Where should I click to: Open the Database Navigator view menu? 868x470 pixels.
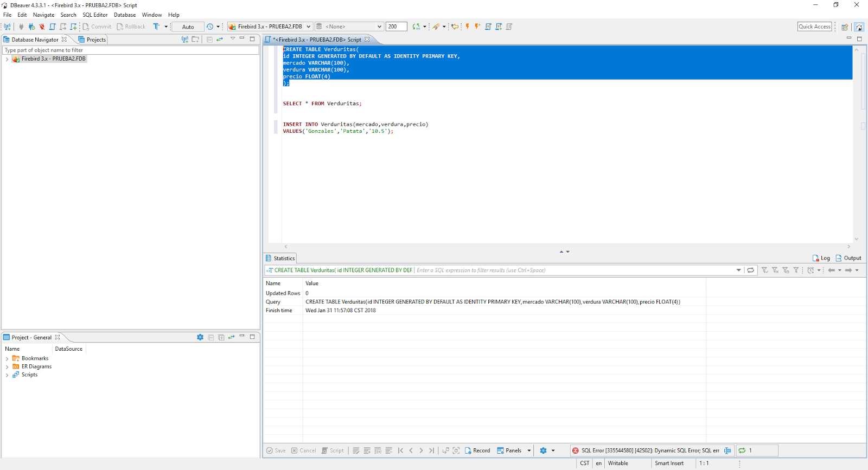tap(233, 38)
